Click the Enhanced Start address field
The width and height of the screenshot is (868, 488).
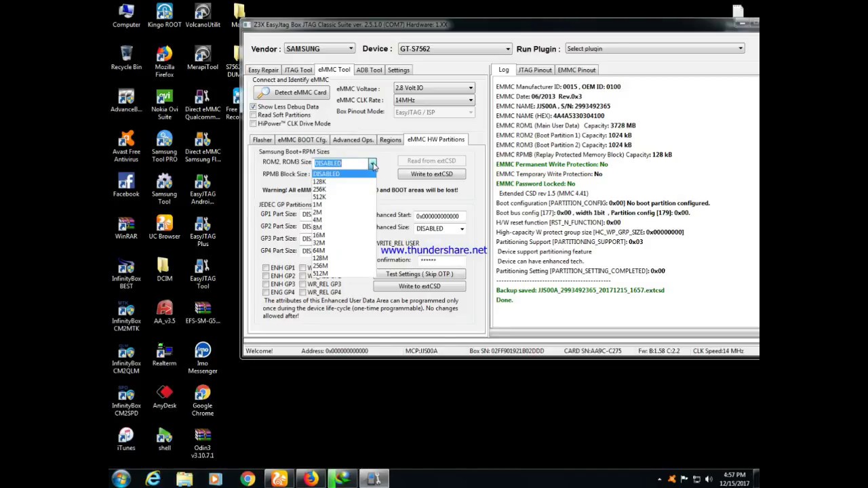click(x=440, y=216)
